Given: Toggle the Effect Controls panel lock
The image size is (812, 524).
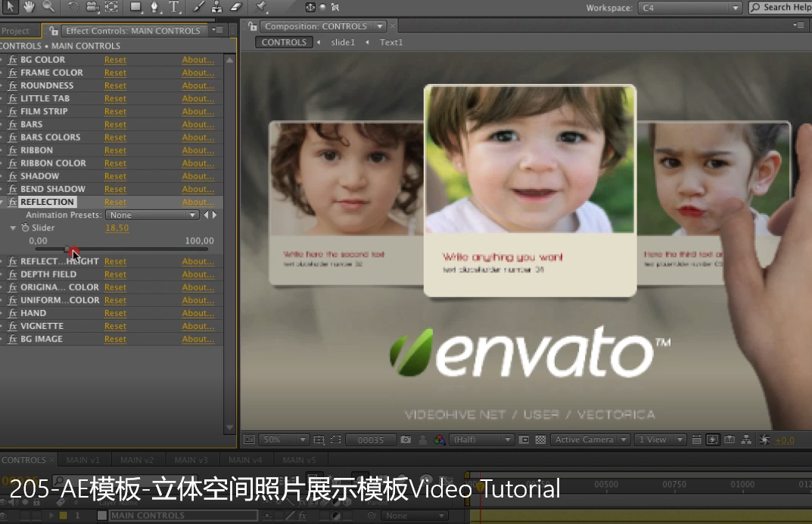Looking at the screenshot, I should click(53, 30).
